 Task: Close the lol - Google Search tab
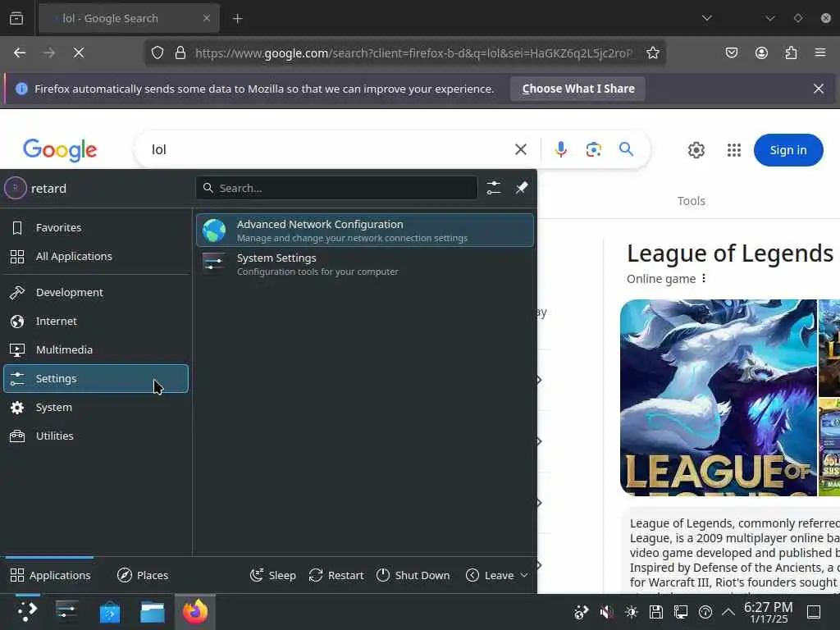[207, 18]
